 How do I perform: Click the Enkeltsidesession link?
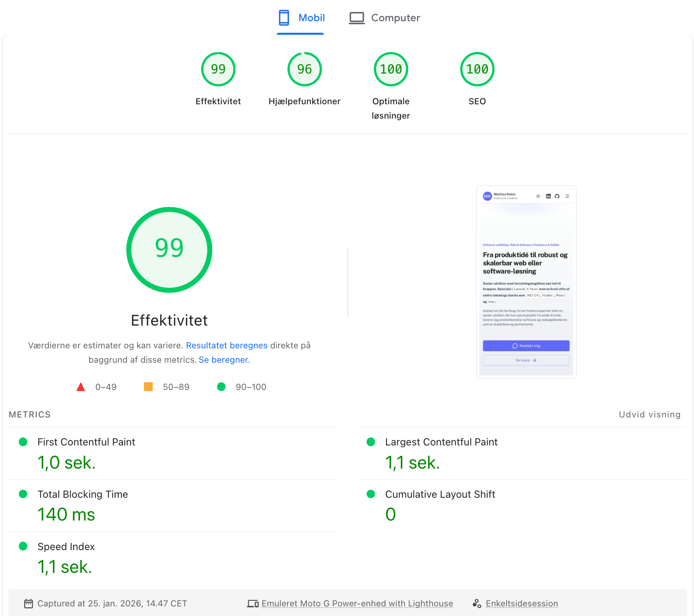[521, 603]
